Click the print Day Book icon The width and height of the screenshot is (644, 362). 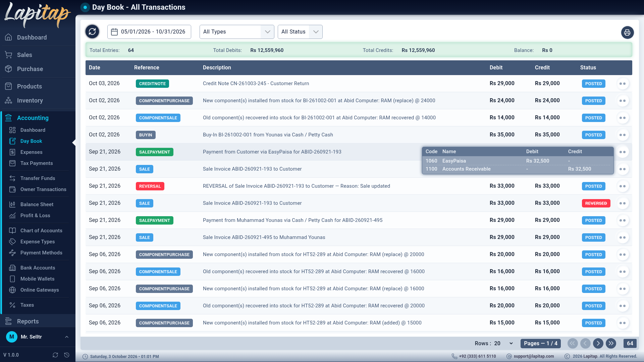627,33
